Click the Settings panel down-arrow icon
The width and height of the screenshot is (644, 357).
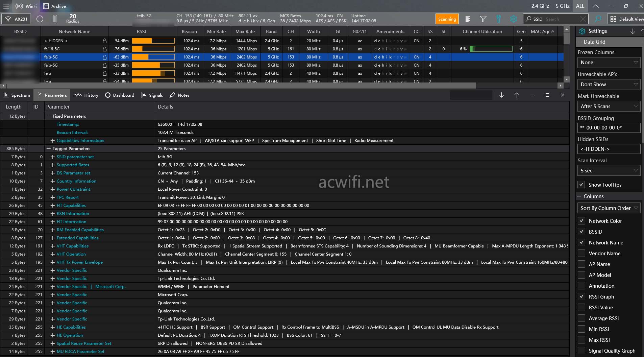(633, 31)
